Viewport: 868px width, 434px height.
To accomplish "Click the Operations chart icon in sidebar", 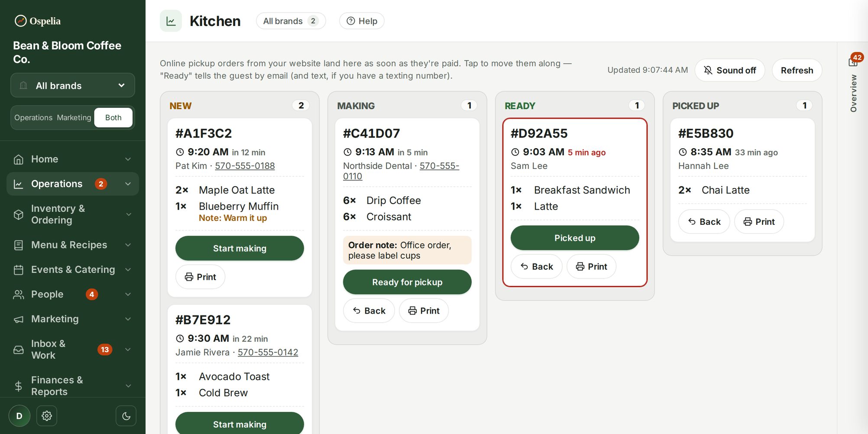I will [x=18, y=184].
